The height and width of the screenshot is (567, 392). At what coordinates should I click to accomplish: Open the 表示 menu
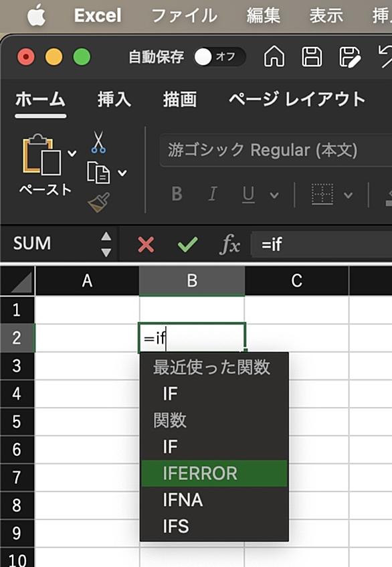326,16
